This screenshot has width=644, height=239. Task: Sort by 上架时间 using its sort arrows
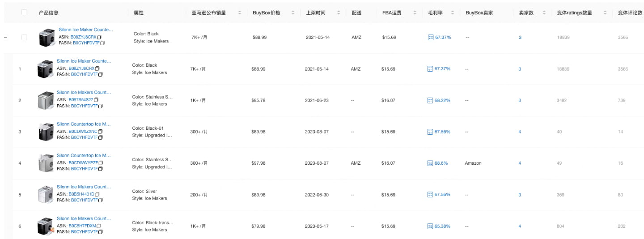tap(339, 13)
